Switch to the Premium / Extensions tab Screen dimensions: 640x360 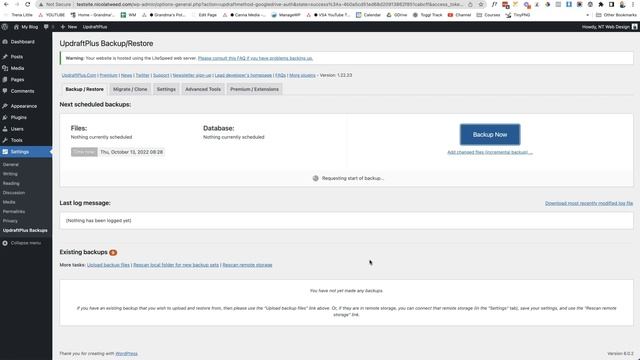pos(254,89)
